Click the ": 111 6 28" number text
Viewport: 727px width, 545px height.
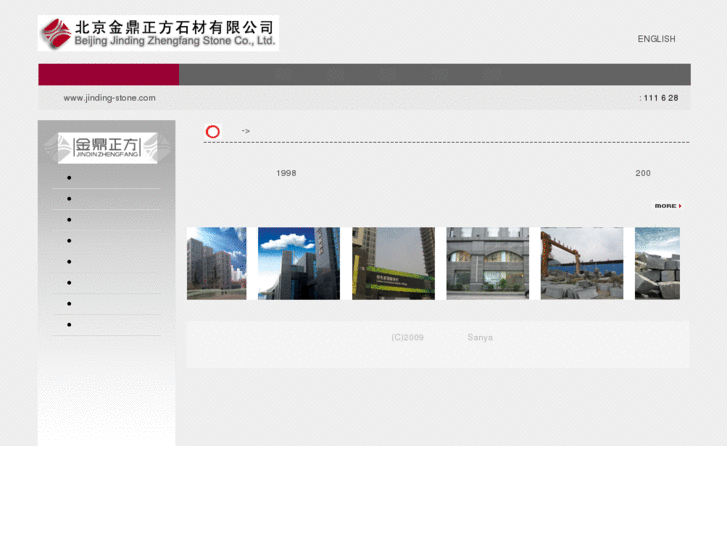[x=659, y=98]
